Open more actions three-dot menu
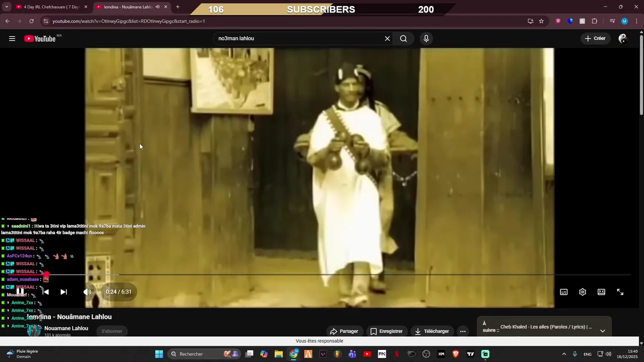 463,331
